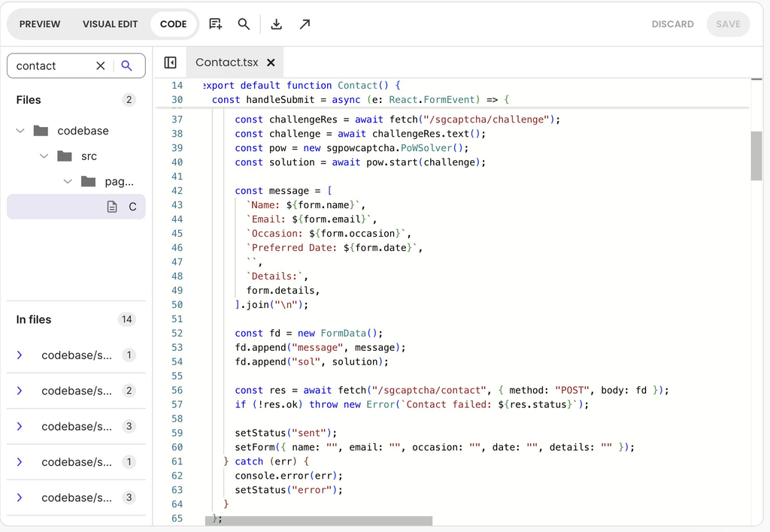The width and height of the screenshot is (770, 532).
Task: Expand first codebase/s... result with count 1
Action: (20, 355)
